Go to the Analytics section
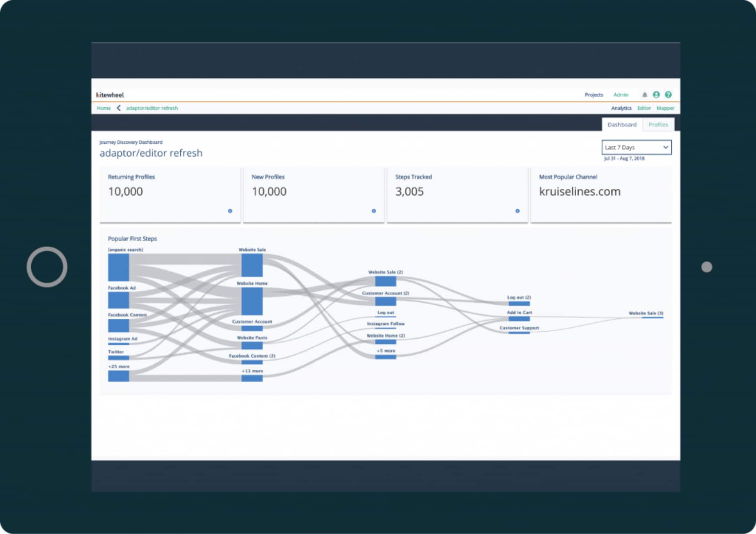Viewport: 756px width, 534px height. [x=621, y=108]
